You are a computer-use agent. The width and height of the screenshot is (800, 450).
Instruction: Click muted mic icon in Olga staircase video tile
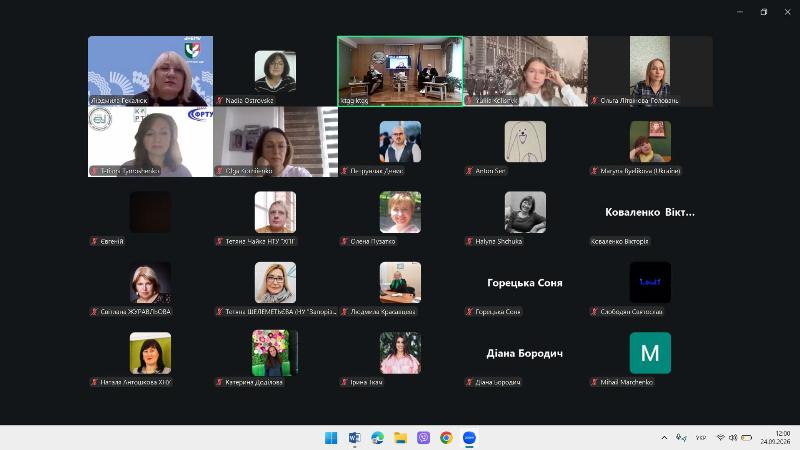point(219,171)
